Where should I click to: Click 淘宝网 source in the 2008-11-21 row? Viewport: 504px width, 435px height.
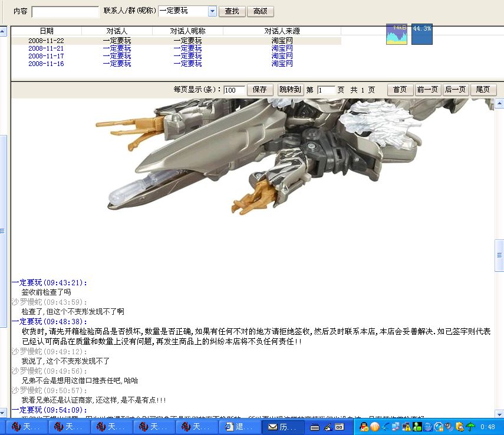coord(282,48)
